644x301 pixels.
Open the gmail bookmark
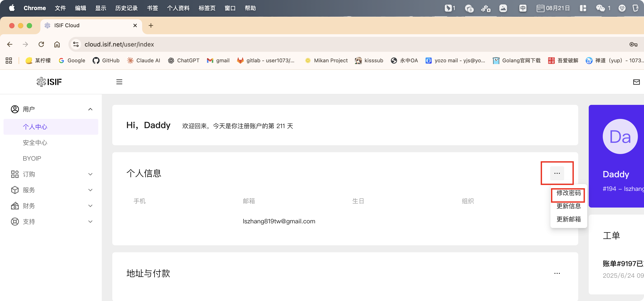point(218,61)
